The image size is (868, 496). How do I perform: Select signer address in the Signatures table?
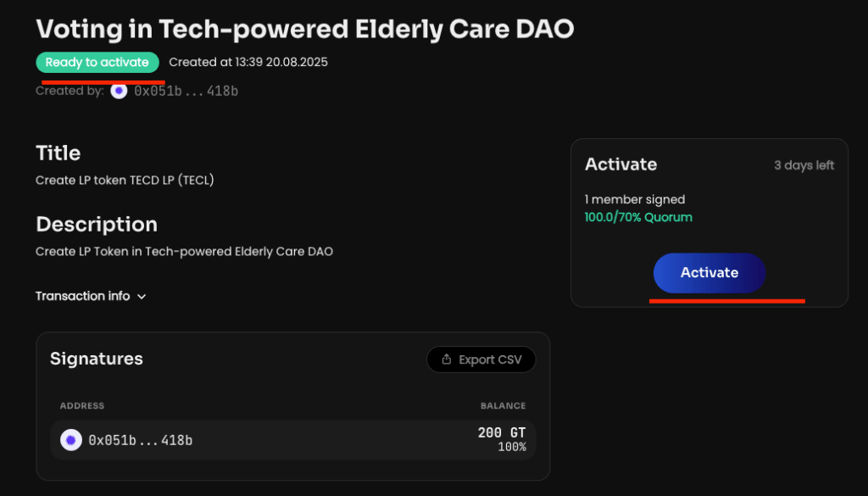[x=140, y=440]
